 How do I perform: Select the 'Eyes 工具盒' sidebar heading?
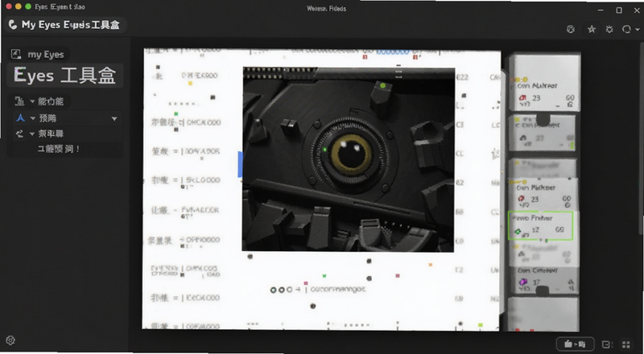click(65, 76)
